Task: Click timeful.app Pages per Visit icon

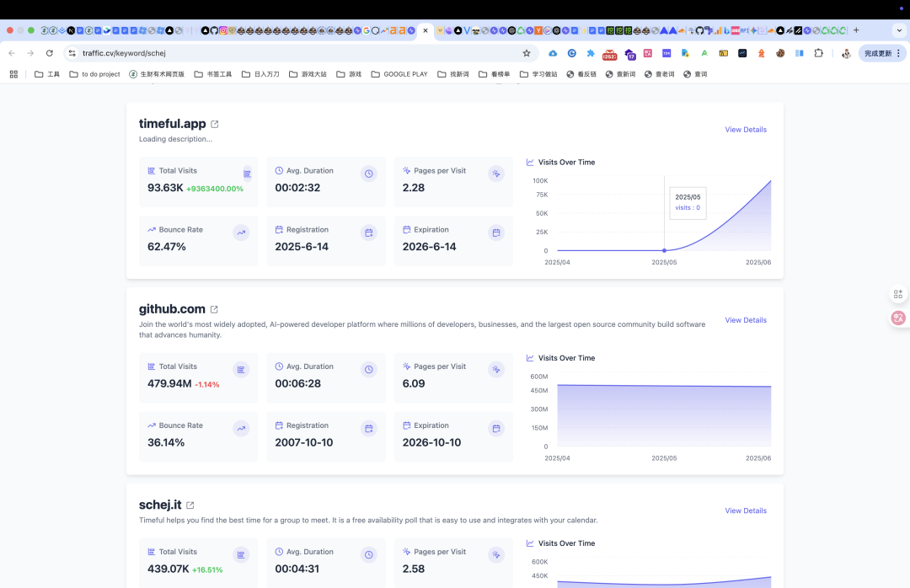Action: click(x=496, y=174)
